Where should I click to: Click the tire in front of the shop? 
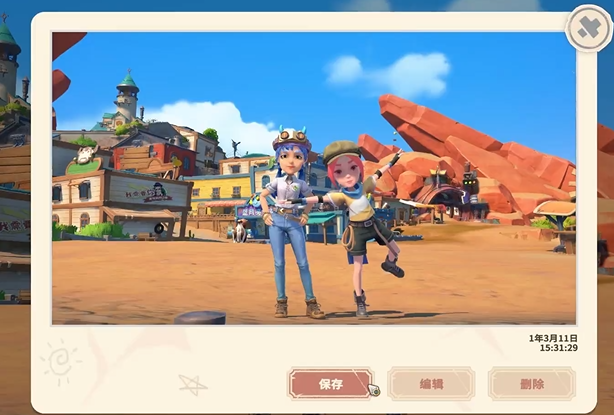(x=158, y=228)
